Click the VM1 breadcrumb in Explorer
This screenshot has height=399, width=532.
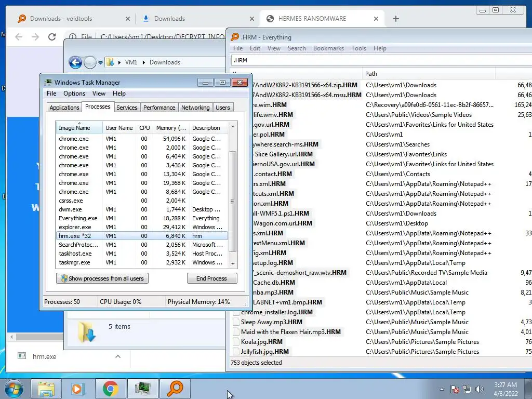pyautogui.click(x=131, y=62)
